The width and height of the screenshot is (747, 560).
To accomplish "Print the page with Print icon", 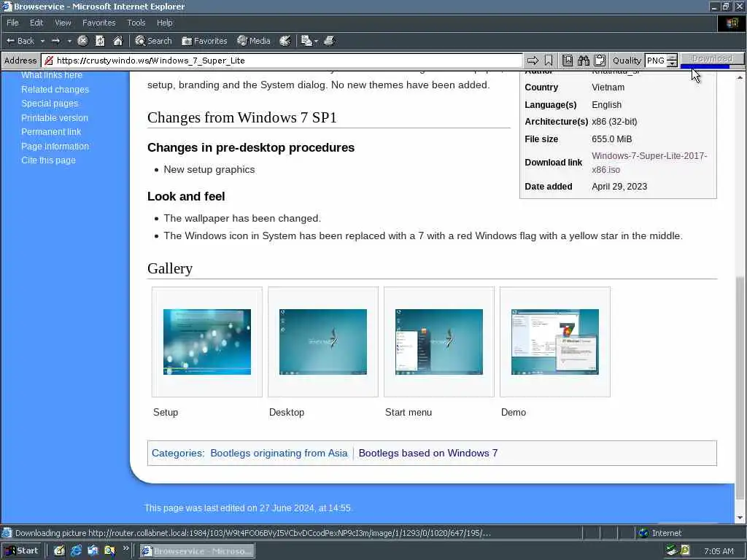I will (329, 41).
